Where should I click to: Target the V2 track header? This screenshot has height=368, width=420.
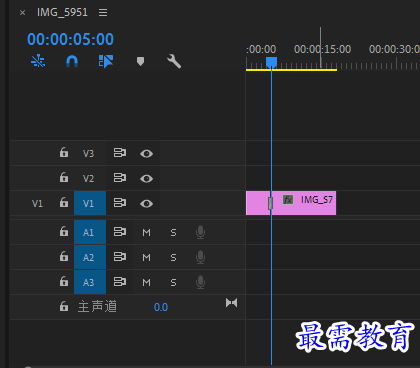click(88, 178)
